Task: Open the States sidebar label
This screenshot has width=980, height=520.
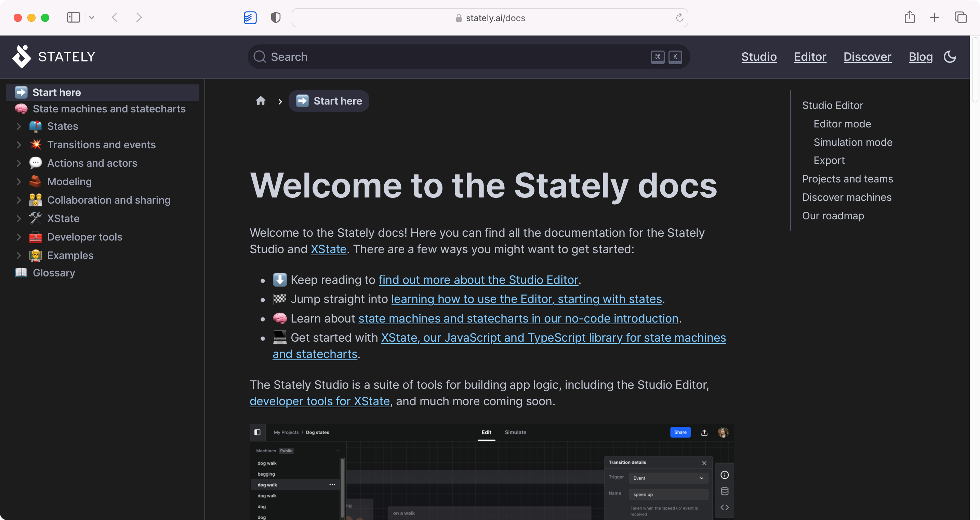Action: point(62,126)
